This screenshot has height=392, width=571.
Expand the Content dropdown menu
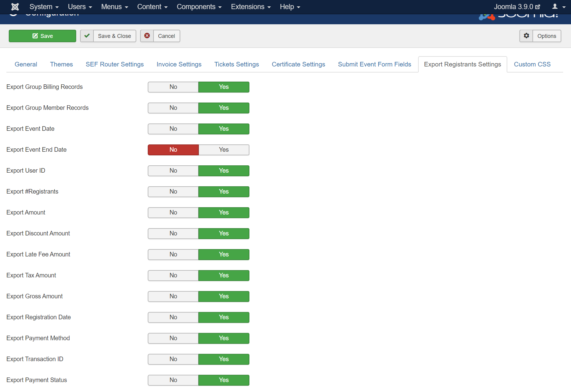pos(152,7)
